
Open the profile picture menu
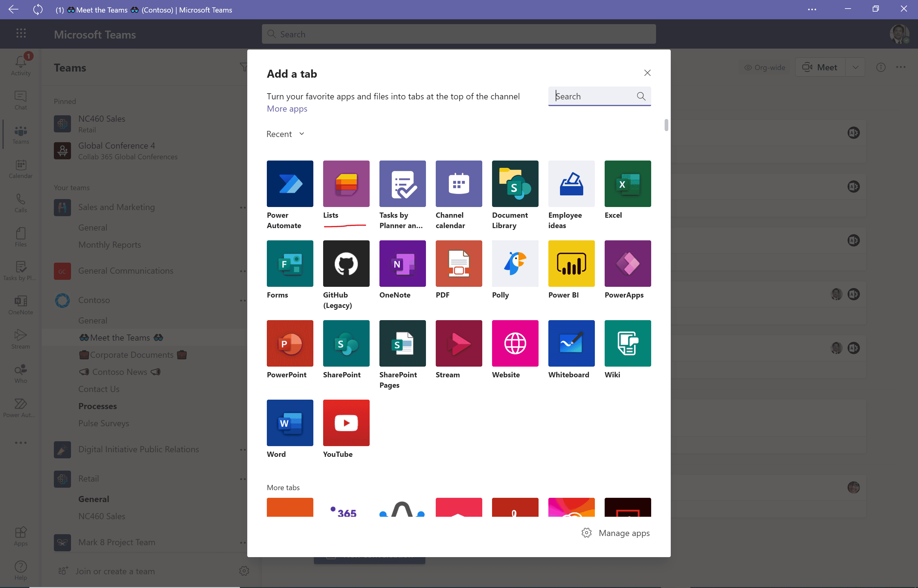pyautogui.click(x=899, y=34)
